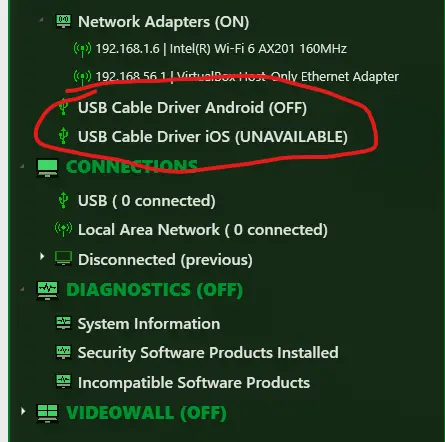The width and height of the screenshot is (445, 442).
Task: Select Incompatible Software Products entry
Action: (x=194, y=382)
